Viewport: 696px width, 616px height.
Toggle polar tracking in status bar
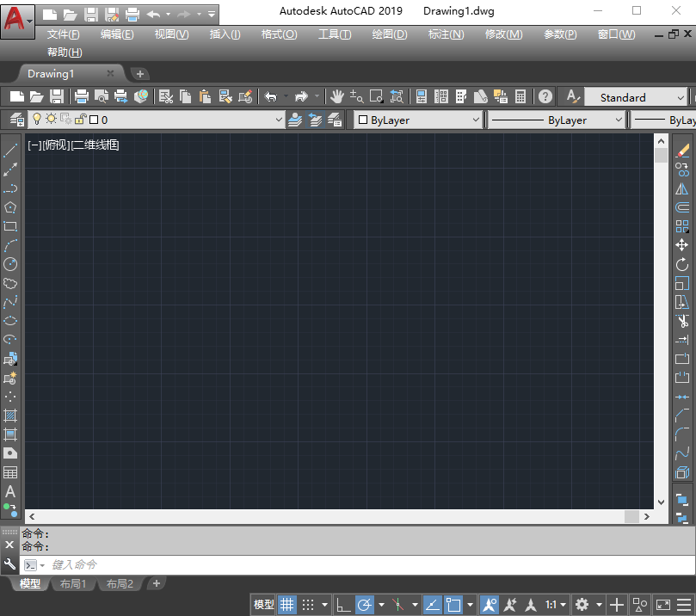[364, 605]
